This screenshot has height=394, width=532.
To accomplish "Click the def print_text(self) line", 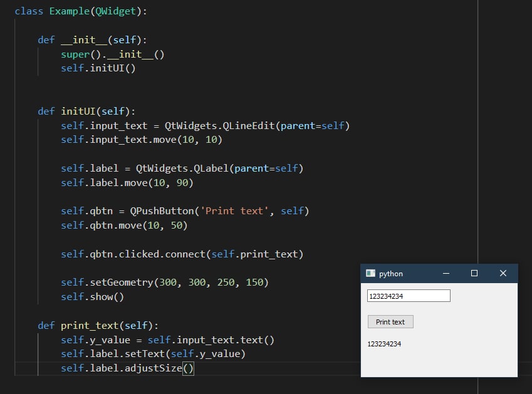I will click(x=98, y=326).
